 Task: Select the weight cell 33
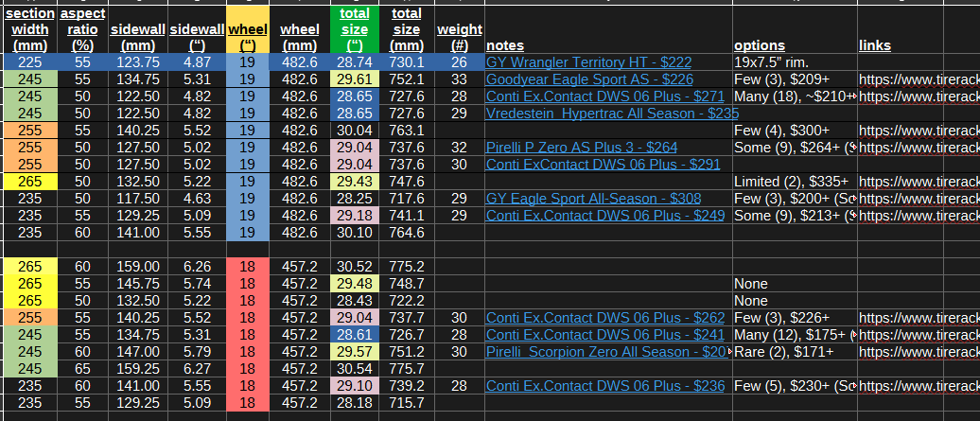460,79
